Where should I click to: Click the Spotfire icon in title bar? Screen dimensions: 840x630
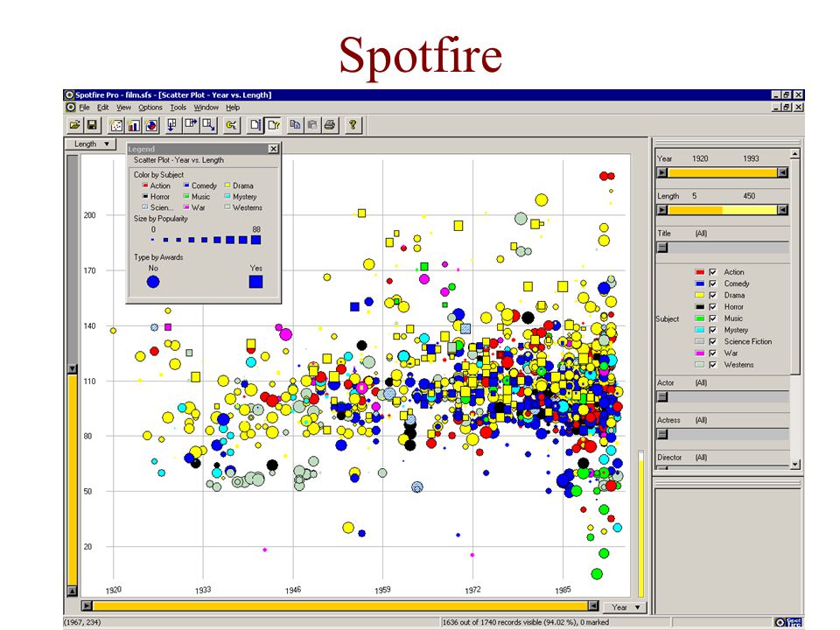(x=69, y=94)
